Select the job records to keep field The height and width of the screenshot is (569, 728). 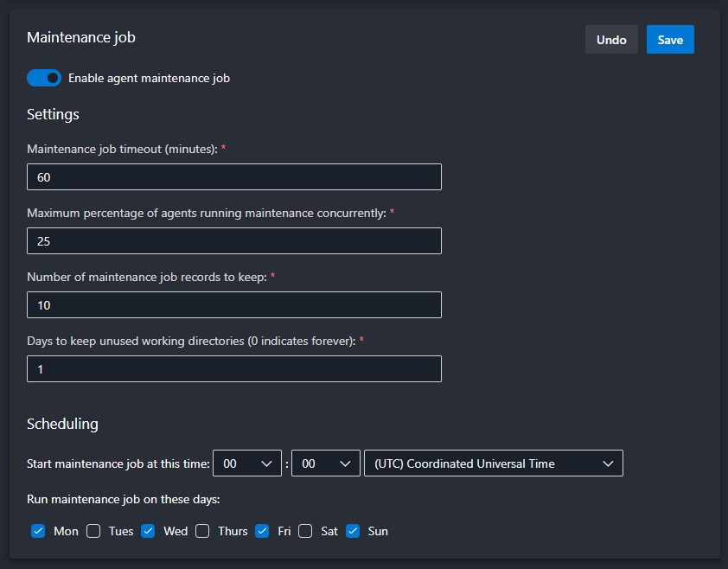234,305
